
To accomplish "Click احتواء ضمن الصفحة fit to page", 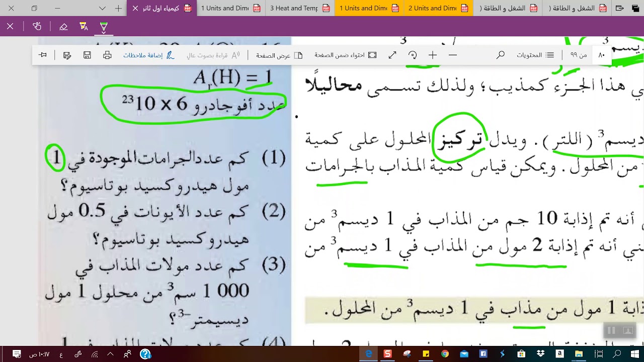I will point(346,55).
